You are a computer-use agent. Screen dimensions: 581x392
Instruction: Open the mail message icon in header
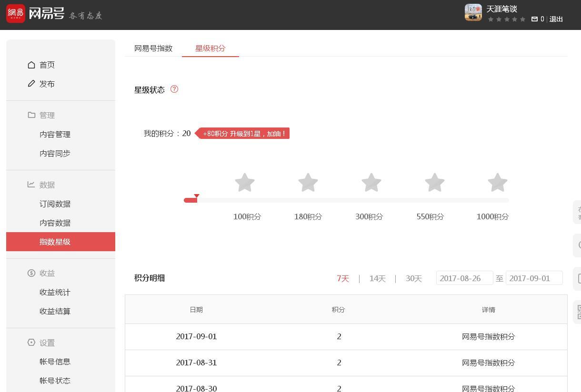(534, 19)
